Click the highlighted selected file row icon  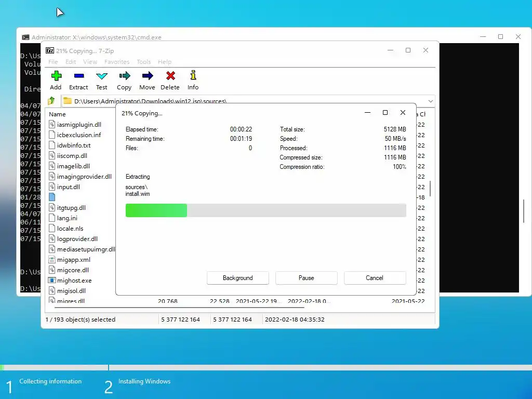pos(52,197)
